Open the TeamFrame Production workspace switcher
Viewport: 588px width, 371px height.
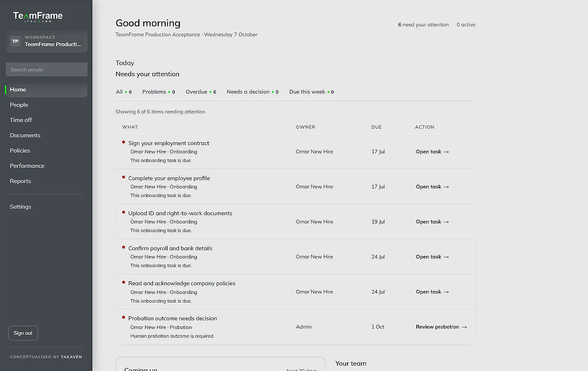pos(47,41)
